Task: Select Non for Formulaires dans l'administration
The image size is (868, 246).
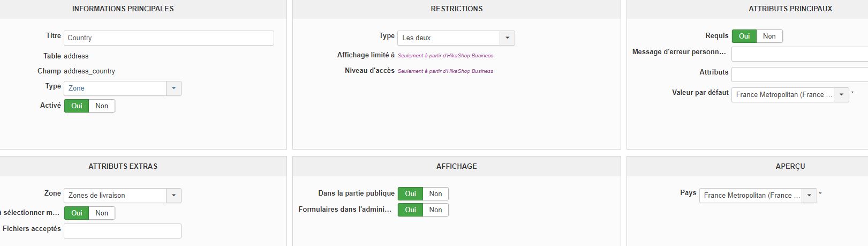Action: (x=435, y=210)
